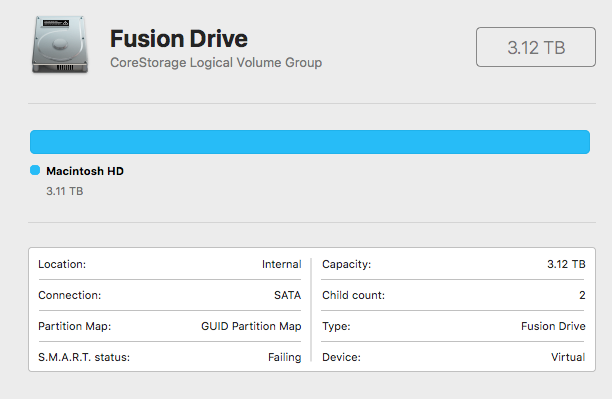Click the Location label
612x399 pixels.
[62, 264]
